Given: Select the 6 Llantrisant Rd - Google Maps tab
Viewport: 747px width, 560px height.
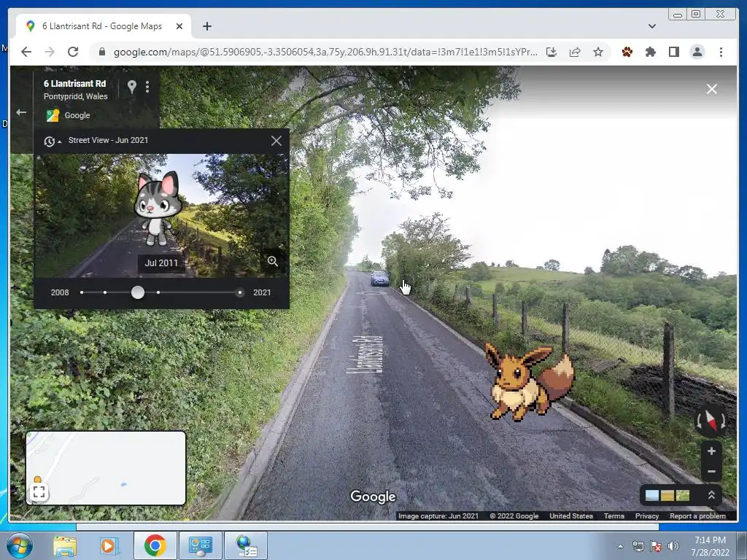Looking at the screenshot, I should (104, 26).
